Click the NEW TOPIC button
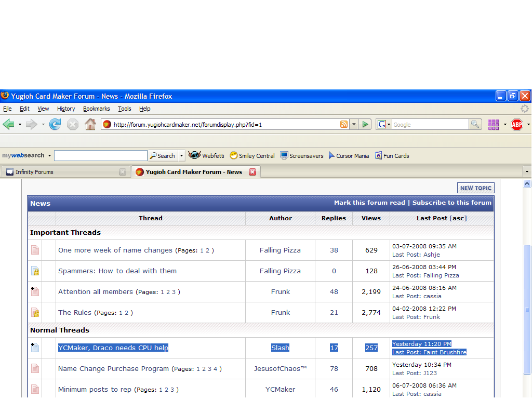Viewport: 532px width, 399px height. tap(475, 188)
